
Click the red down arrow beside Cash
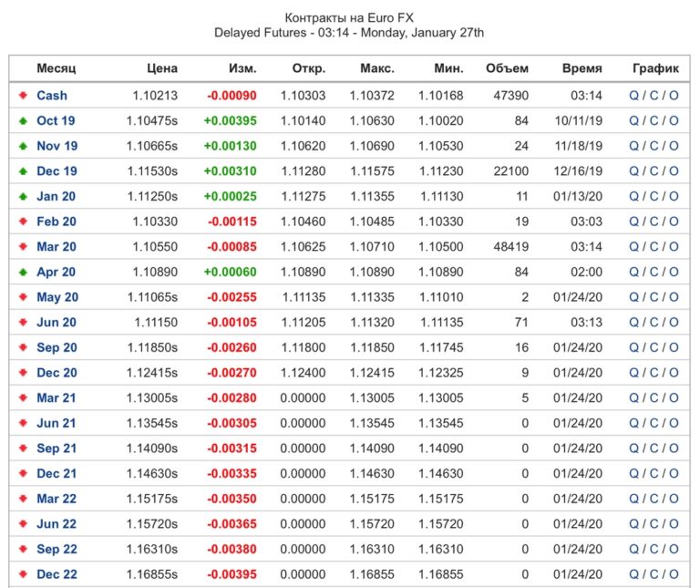coord(23,95)
